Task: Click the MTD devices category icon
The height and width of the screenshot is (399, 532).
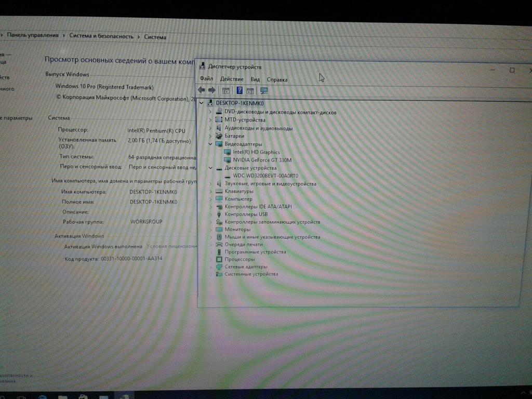Action: coord(219,119)
